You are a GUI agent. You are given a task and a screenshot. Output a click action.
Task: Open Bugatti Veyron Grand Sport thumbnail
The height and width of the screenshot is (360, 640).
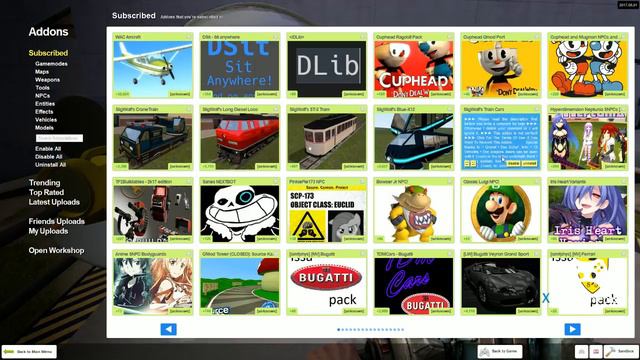500,286
